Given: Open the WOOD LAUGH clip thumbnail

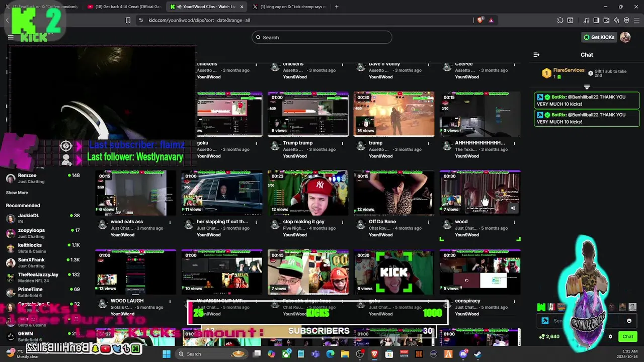Looking at the screenshot, I should [x=136, y=272].
